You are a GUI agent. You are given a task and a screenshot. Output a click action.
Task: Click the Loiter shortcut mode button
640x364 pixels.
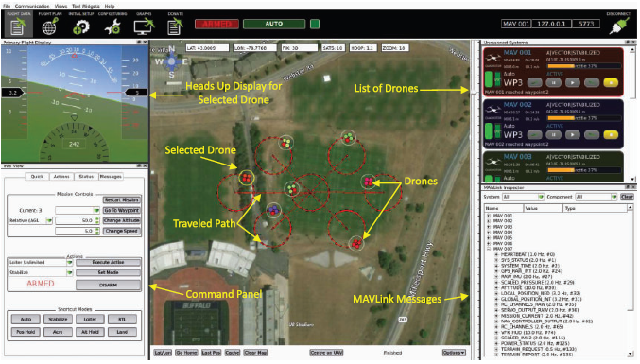(x=90, y=320)
